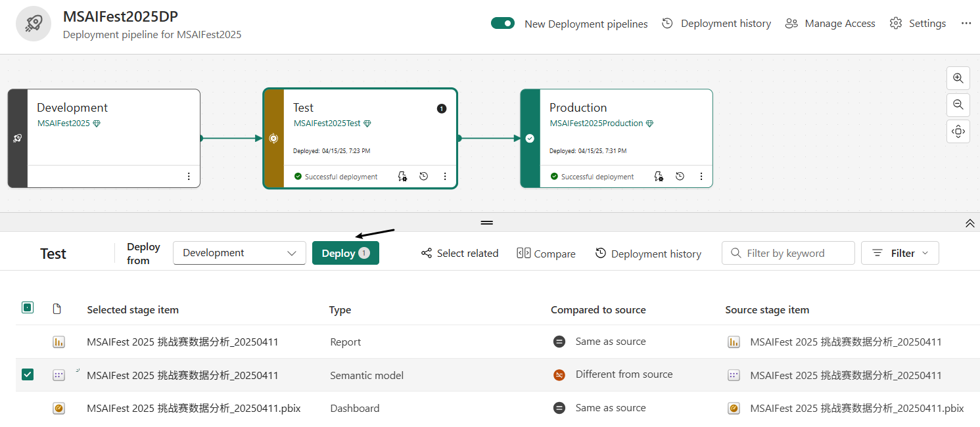Focus the Filter by keyword field

(788, 253)
